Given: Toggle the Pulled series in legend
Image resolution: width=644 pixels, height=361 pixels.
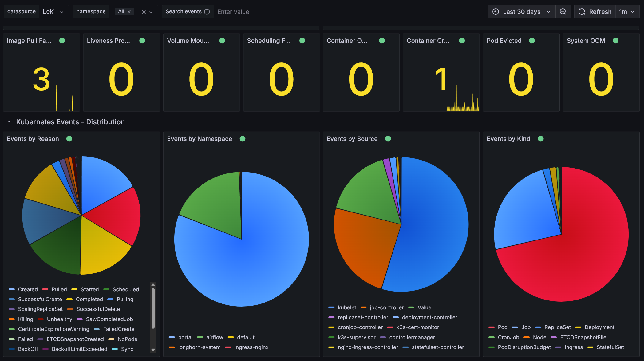Looking at the screenshot, I should coord(59,289).
